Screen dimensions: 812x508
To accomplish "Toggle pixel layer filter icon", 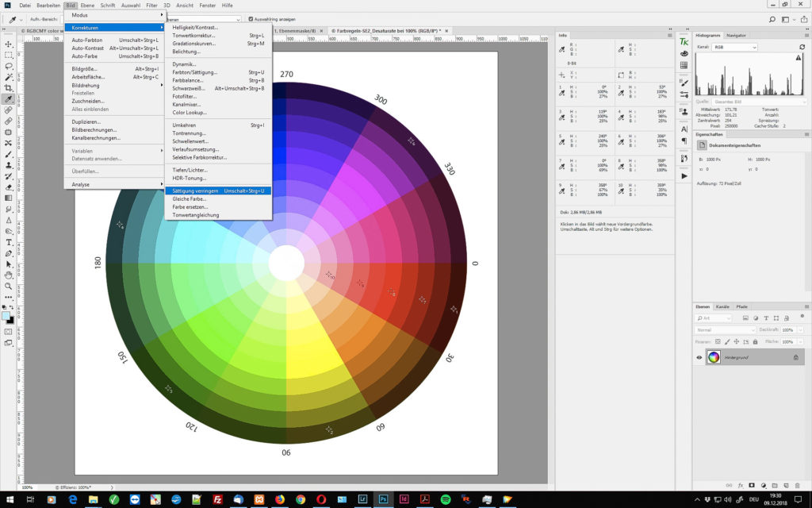I will click(x=745, y=317).
